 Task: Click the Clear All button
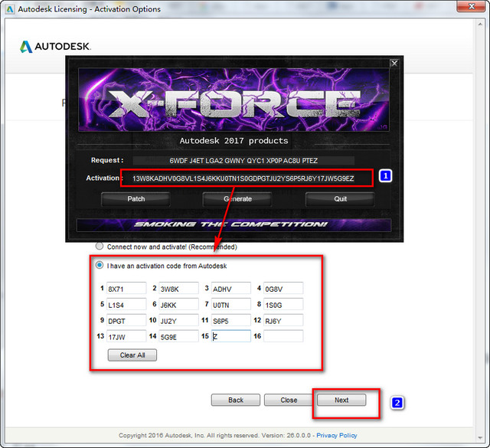[132, 355]
